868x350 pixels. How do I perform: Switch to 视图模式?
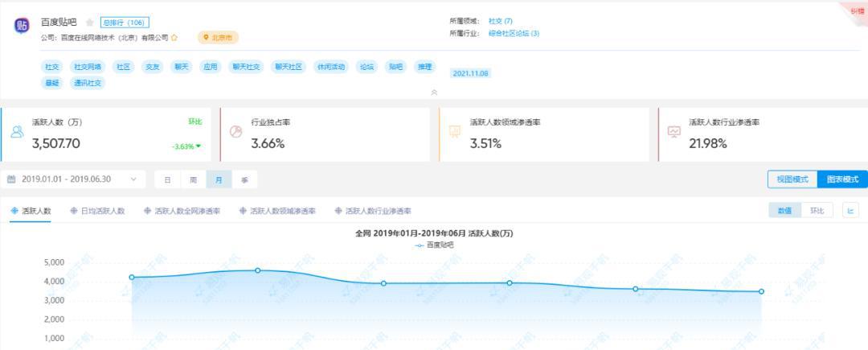(x=792, y=179)
